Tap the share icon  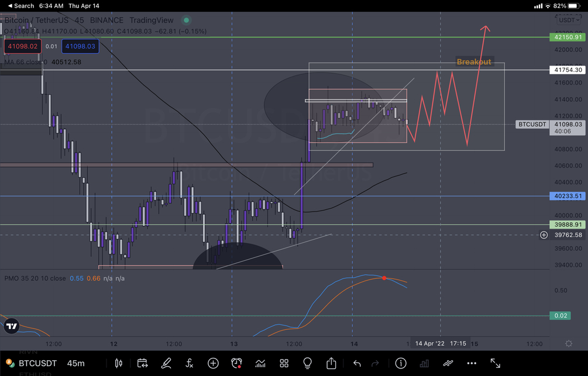(x=331, y=363)
